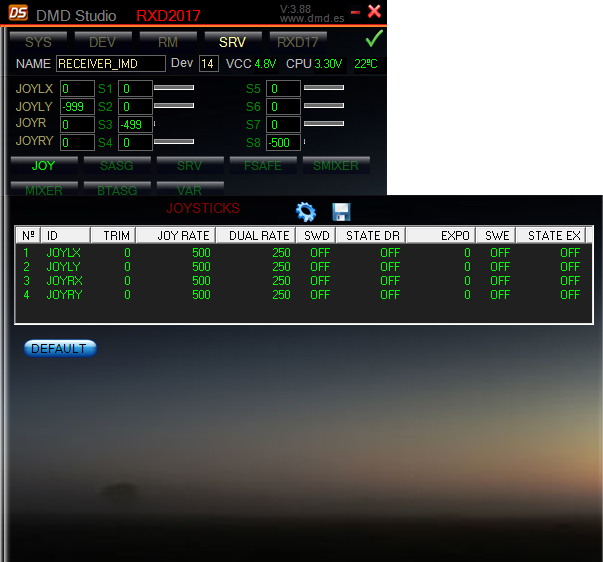Viewport: 603px width, 562px height.
Task: Click the SWE column header
Action: 496,235
